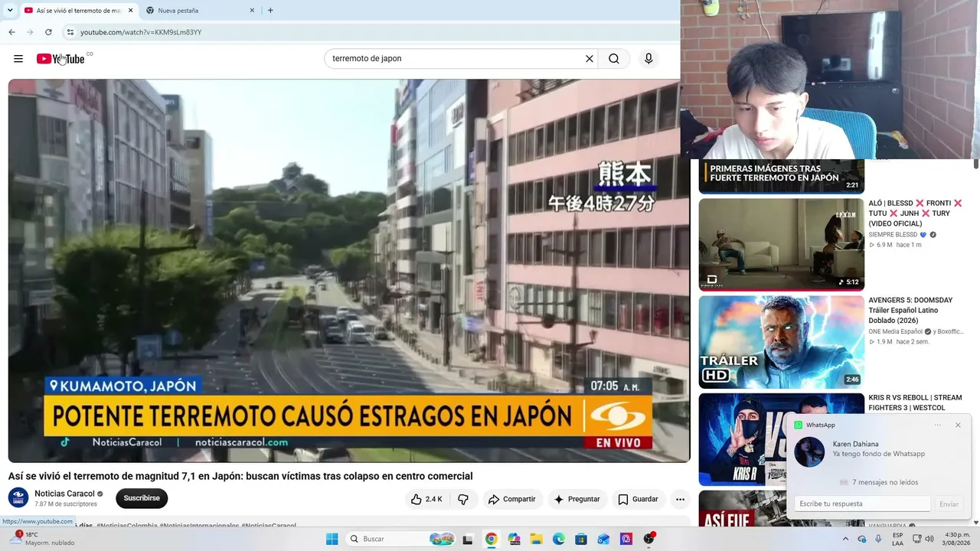Open clock and calendar showing 4:30 p.m.
The height and width of the screenshot is (551, 980).
point(958,539)
